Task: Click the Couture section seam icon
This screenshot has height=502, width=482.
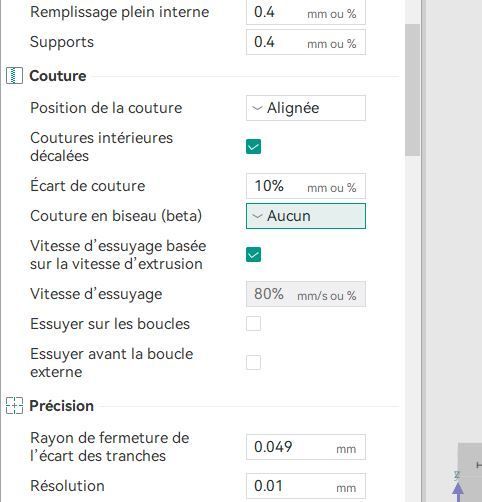Action: point(14,75)
